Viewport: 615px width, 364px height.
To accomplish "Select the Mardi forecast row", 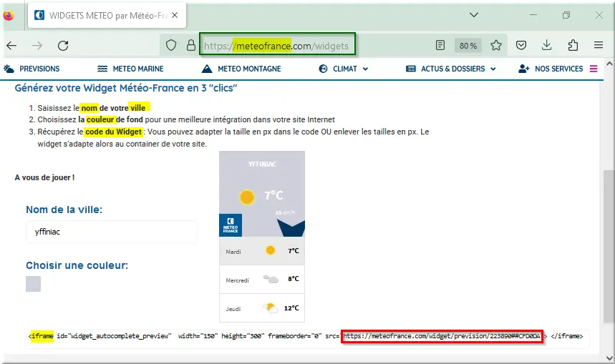I will [262, 251].
